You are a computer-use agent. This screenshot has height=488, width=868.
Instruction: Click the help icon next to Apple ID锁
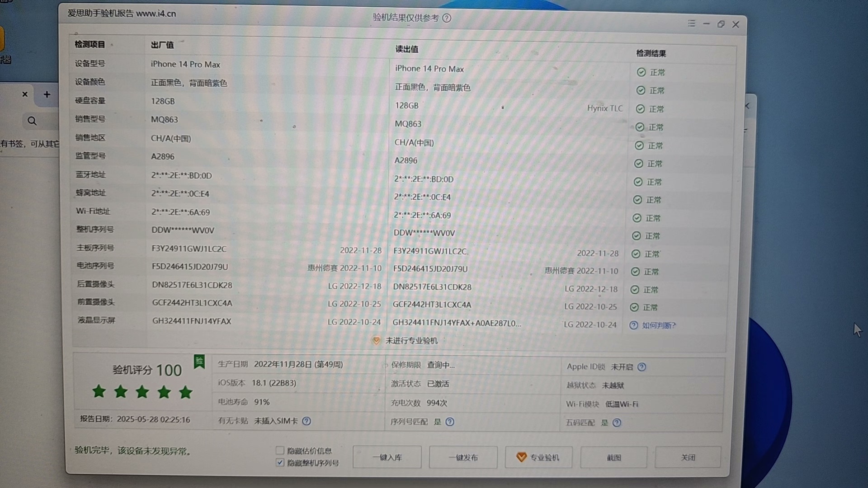coord(642,367)
